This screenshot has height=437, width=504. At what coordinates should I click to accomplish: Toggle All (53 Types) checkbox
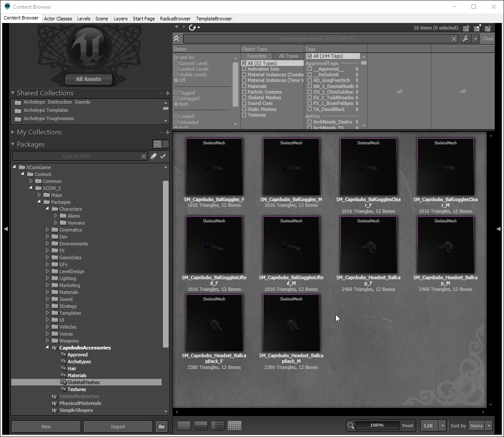tap(244, 63)
